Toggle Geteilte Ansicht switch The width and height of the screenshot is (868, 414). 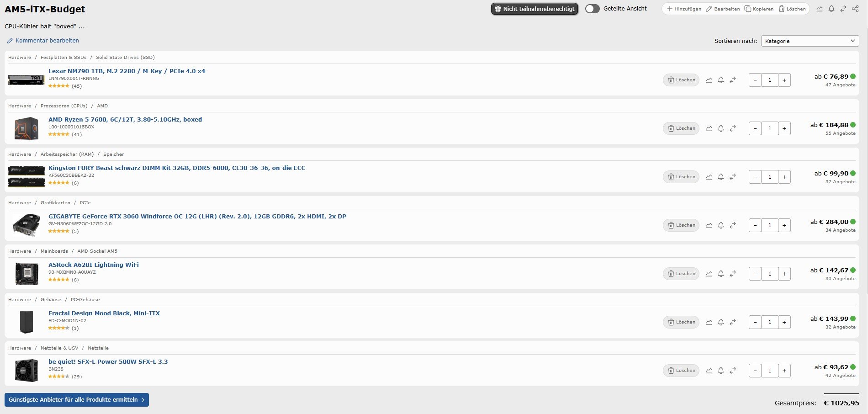pyautogui.click(x=593, y=9)
